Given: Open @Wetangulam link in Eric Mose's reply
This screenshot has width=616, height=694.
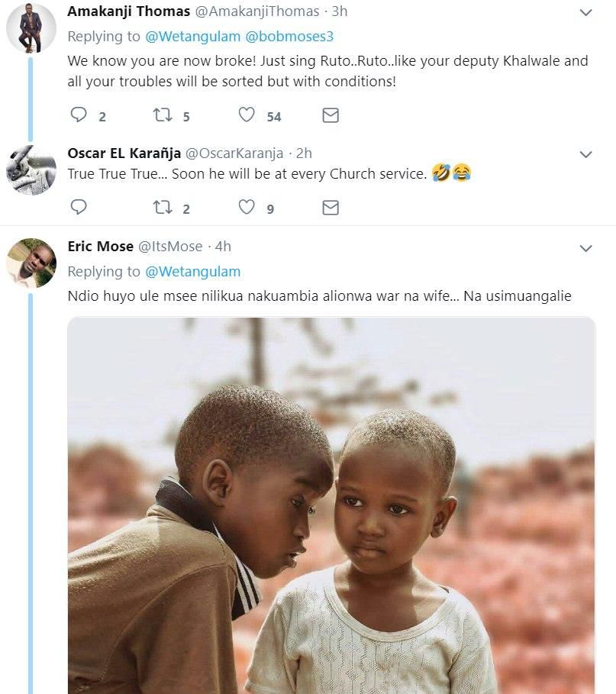Looking at the screenshot, I should click(192, 272).
